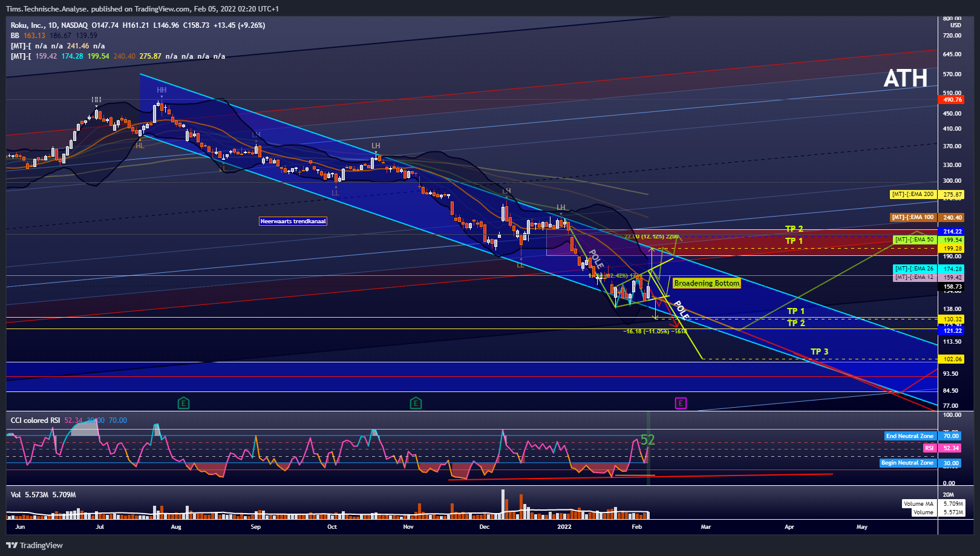Click the green earnings E marker near Nov
Screen dimensions: 980x556
(x=415, y=403)
